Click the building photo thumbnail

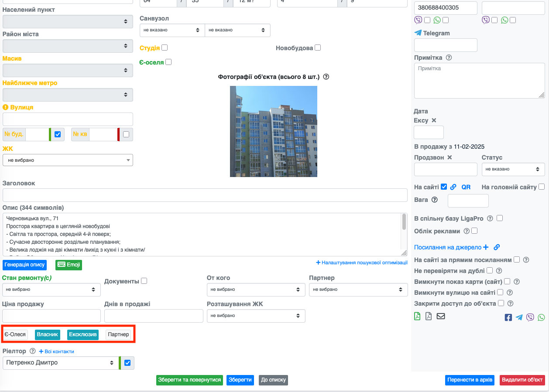click(x=274, y=131)
